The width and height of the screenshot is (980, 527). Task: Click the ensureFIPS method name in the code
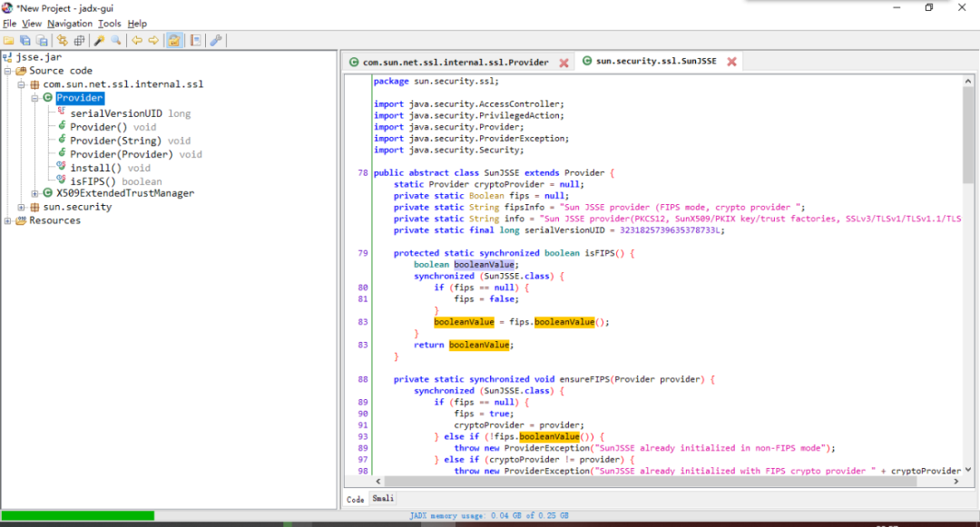[x=584, y=380]
